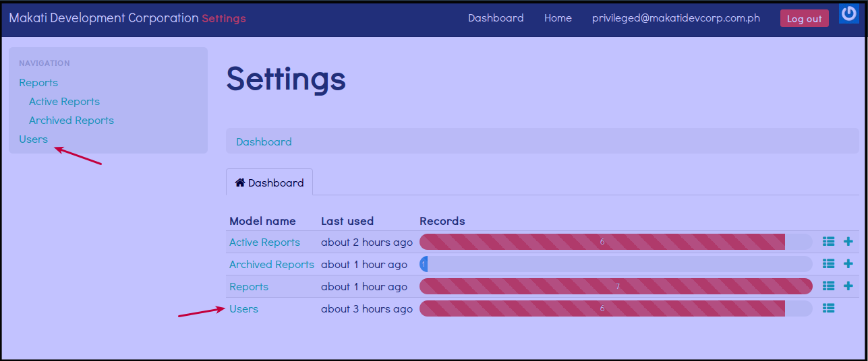Click Dashboard breadcrumb link
The image size is (868, 361).
pyautogui.click(x=264, y=142)
